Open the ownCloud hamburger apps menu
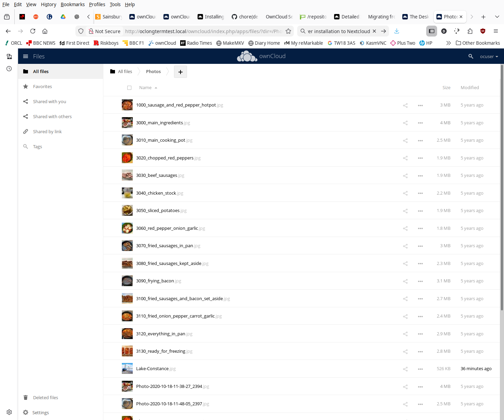Image resolution: width=504 pixels, height=420 pixels. click(26, 56)
